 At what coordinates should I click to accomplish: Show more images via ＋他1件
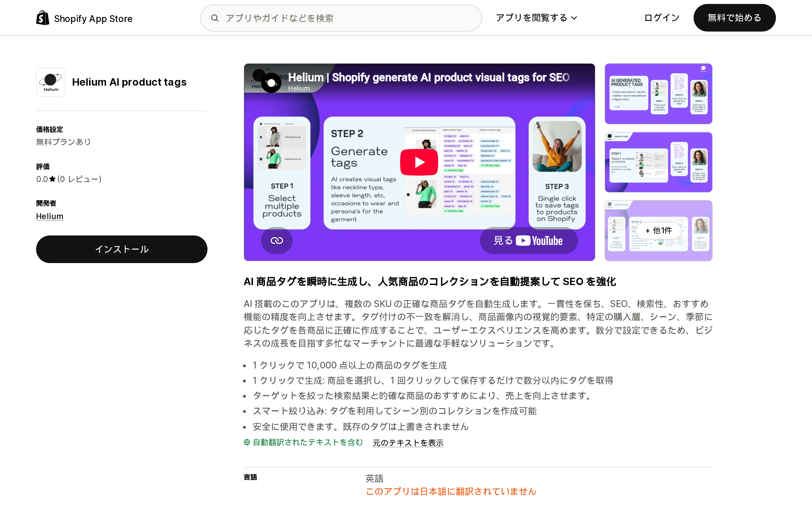point(658,230)
